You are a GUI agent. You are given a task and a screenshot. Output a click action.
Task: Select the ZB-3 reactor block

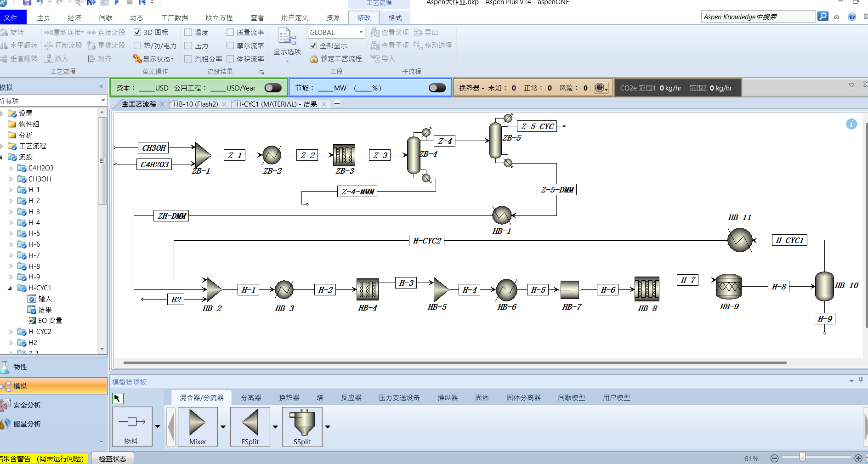(344, 155)
